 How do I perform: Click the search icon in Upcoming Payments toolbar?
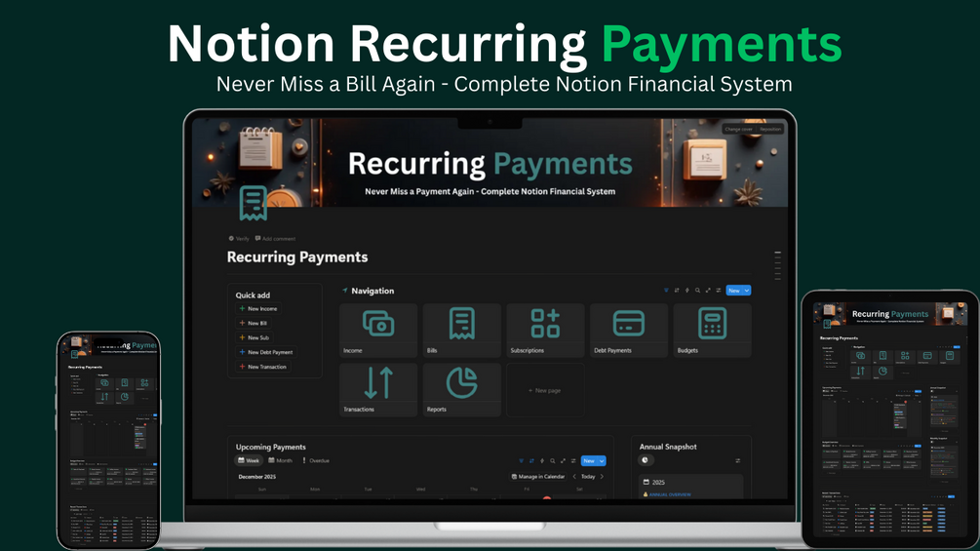553,461
